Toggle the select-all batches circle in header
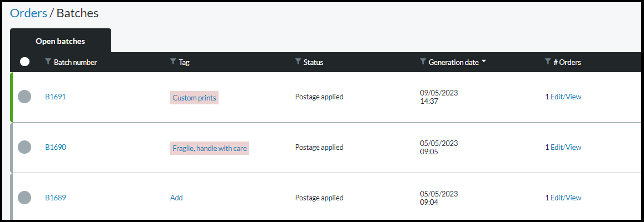644x222 pixels. pos(24,62)
